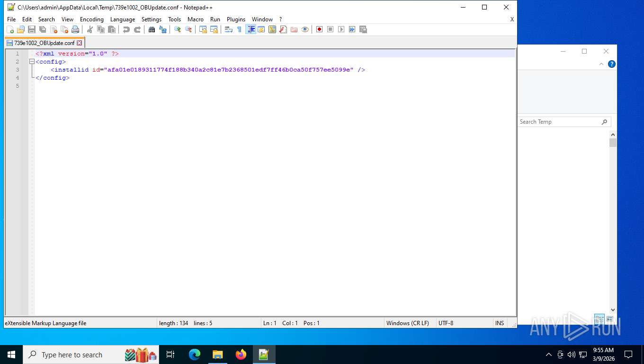Click Windows (CR LF) in status bar
The width and height of the screenshot is (644, 364).
click(408, 323)
